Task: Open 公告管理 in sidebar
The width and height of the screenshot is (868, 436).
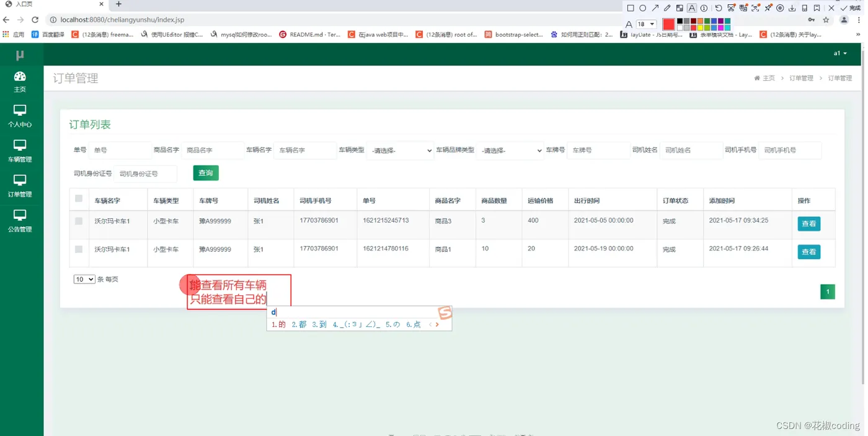Action: tap(20, 221)
